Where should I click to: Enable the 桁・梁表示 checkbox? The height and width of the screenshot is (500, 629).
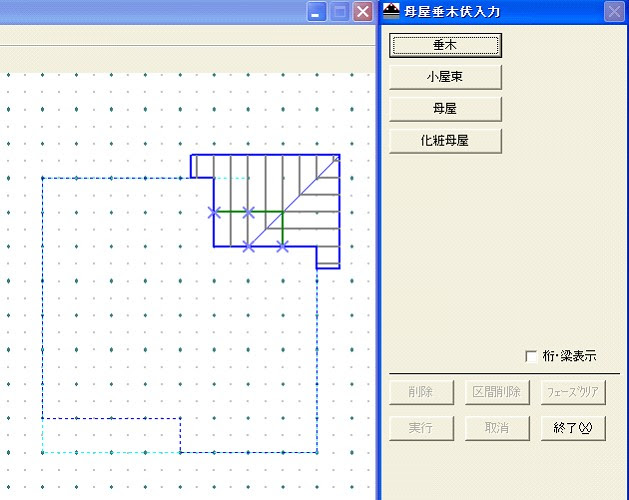point(531,356)
